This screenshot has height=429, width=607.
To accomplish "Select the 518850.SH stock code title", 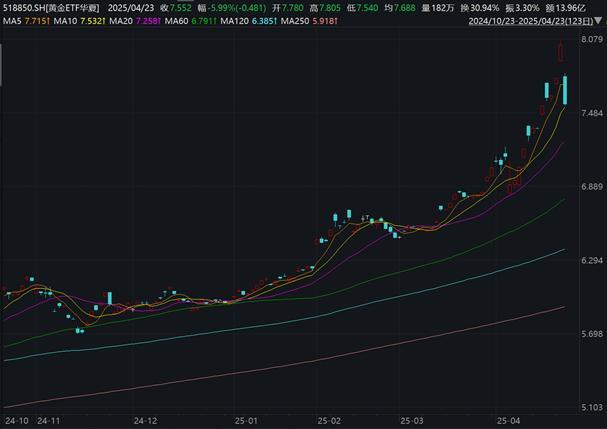I will click(51, 8).
